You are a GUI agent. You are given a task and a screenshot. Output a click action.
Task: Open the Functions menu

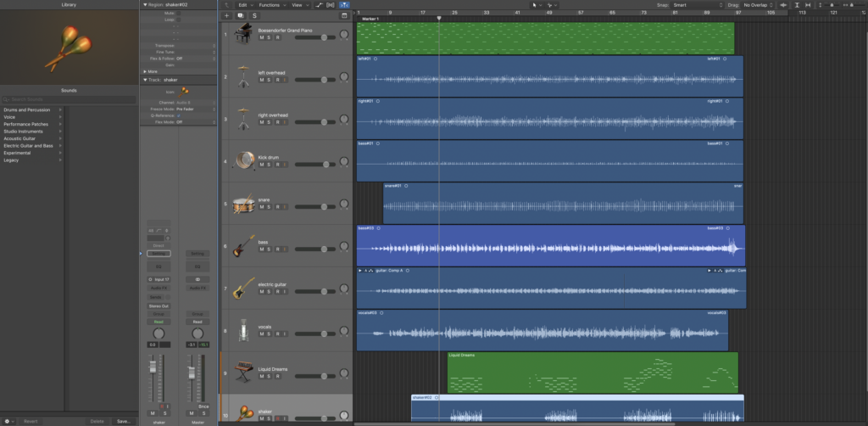tap(272, 5)
